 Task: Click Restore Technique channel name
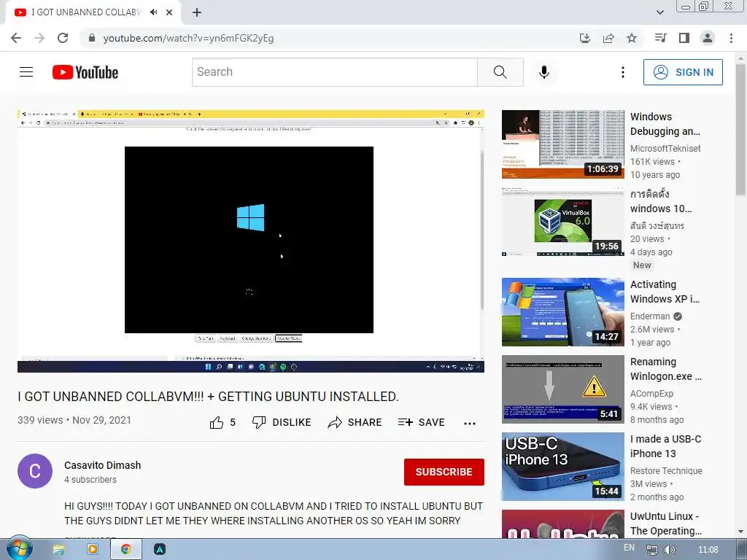[666, 470]
